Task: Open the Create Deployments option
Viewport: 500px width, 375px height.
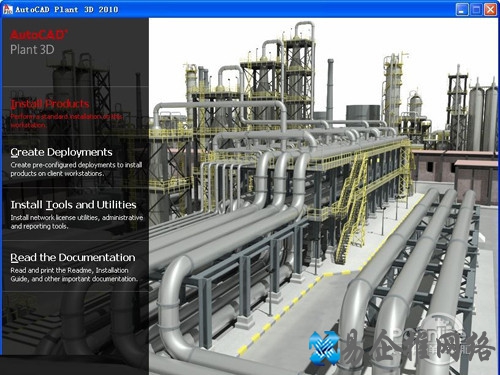Action: pos(61,152)
